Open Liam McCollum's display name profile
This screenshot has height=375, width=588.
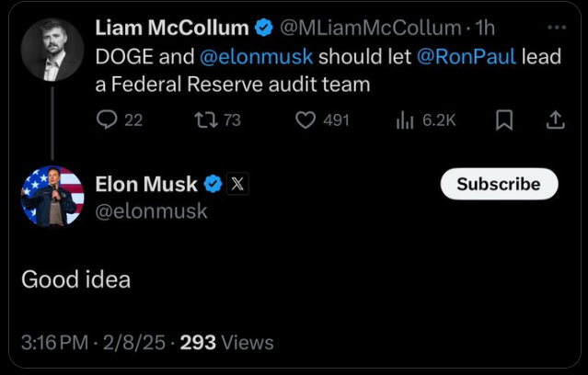[172, 28]
